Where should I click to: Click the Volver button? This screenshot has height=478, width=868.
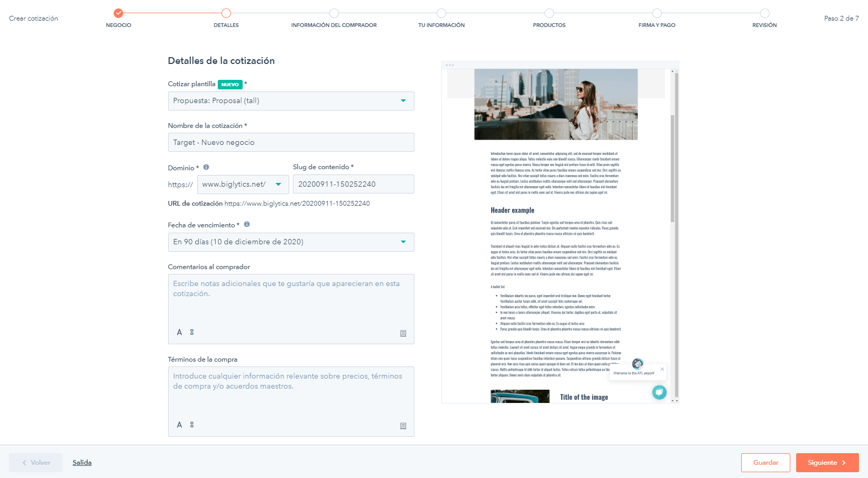pos(36,463)
